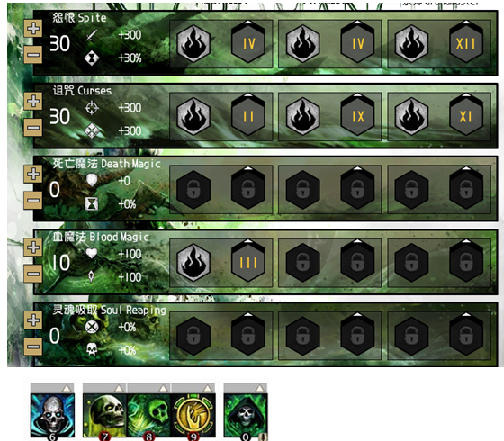Open selector arrow above elite skill 0
Screen dimensions: 504x441
(x=260, y=388)
